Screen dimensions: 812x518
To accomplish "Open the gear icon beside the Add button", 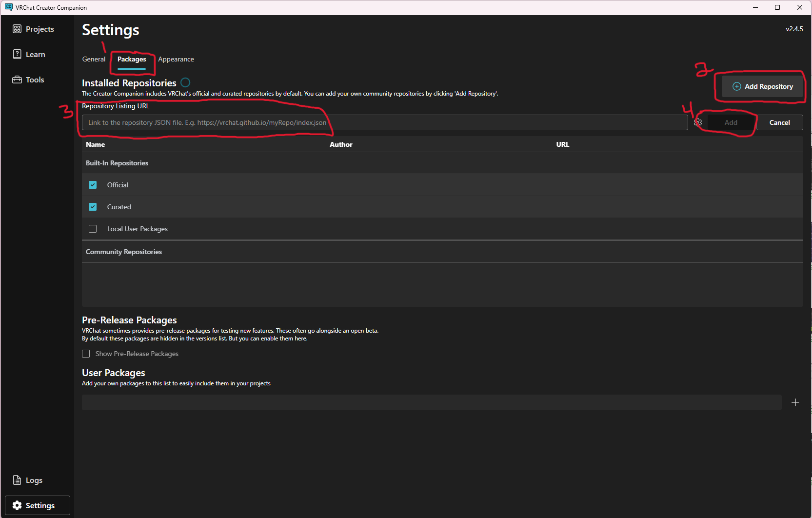I will pyautogui.click(x=698, y=122).
